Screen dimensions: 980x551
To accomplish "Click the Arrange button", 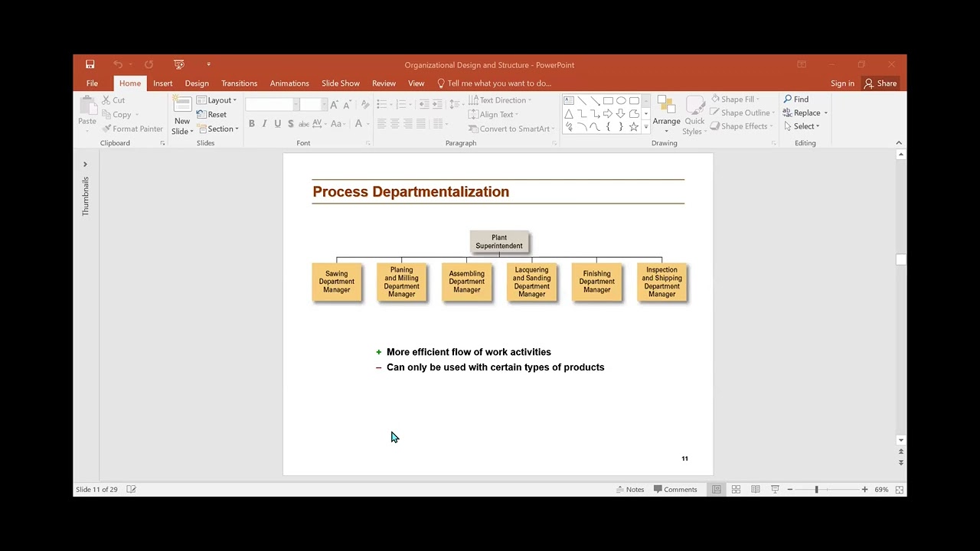I will coord(666,115).
